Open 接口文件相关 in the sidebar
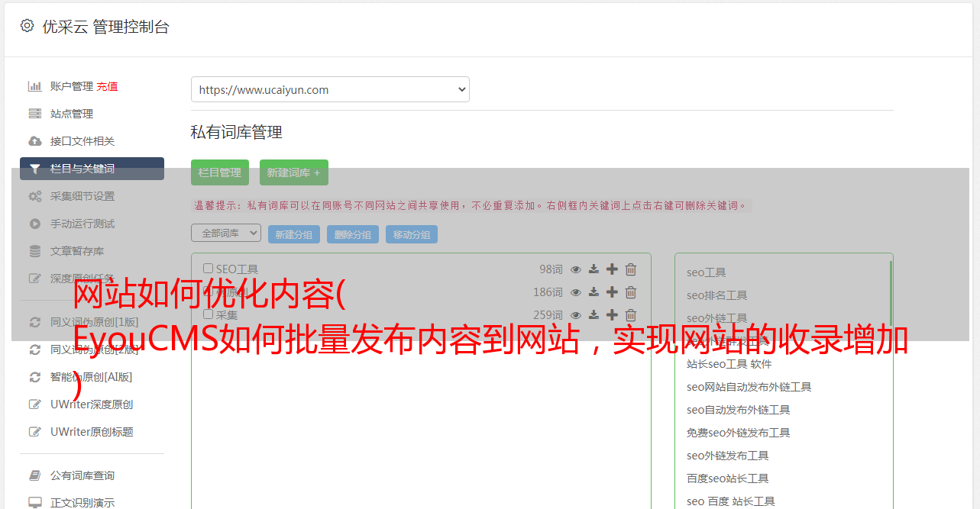Screen dimensions: 980x509 [x=82, y=141]
